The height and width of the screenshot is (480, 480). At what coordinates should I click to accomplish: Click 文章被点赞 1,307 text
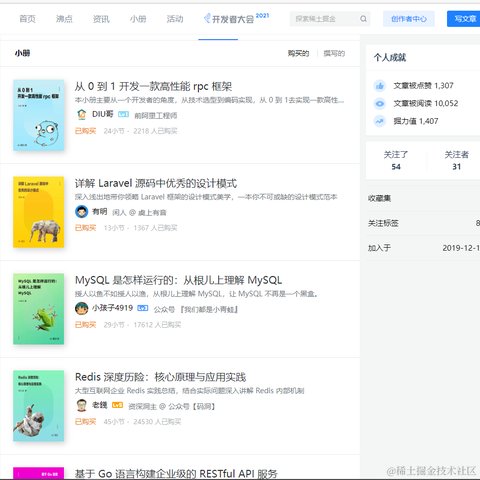(423, 86)
